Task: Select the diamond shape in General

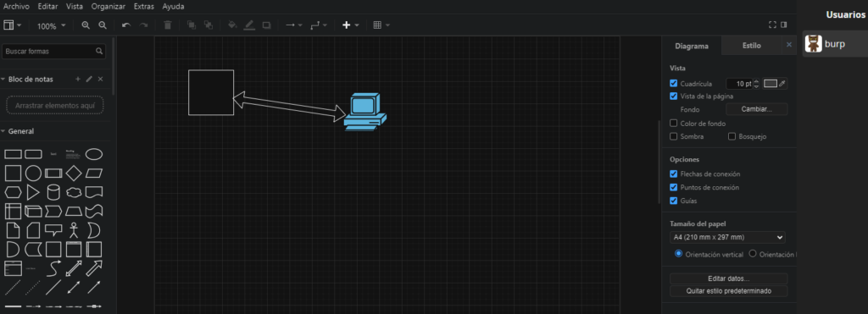Action: pyautogui.click(x=74, y=174)
